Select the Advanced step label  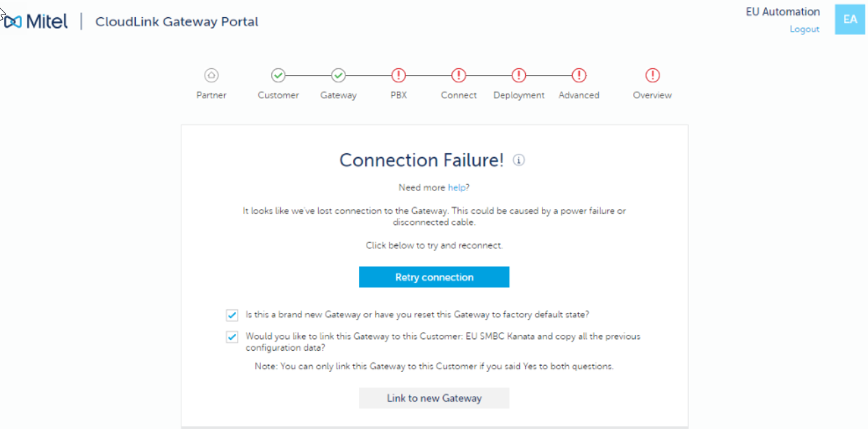point(579,96)
